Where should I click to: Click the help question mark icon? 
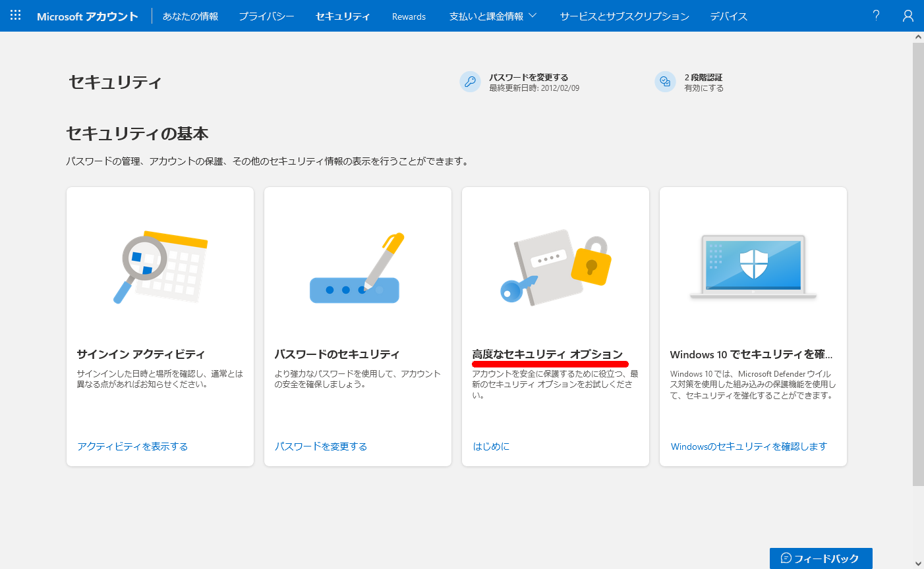(876, 15)
